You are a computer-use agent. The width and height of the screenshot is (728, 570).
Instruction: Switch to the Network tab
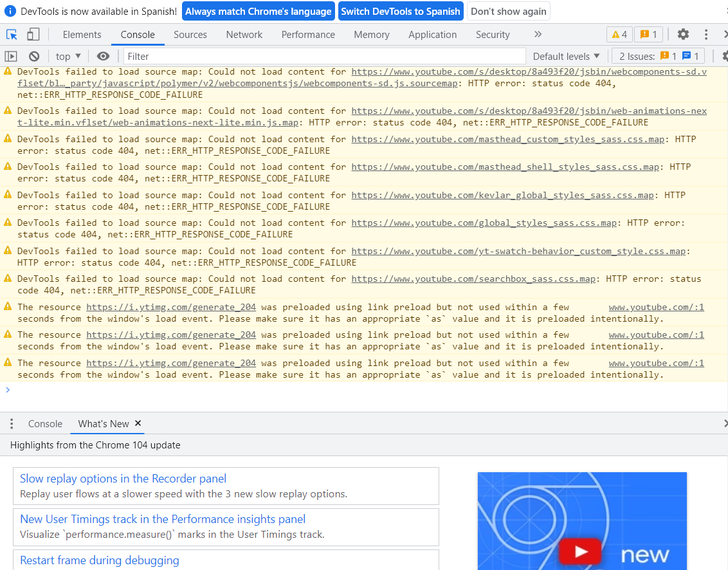pos(244,35)
